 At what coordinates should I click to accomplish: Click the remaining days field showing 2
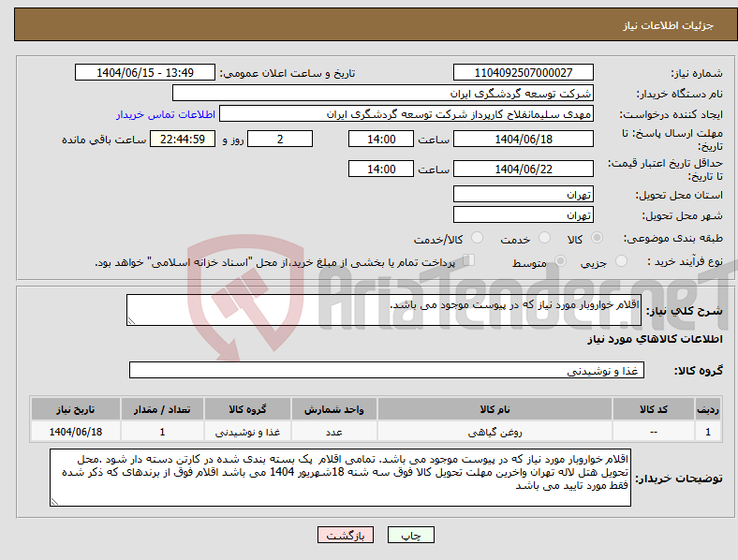pos(280,139)
